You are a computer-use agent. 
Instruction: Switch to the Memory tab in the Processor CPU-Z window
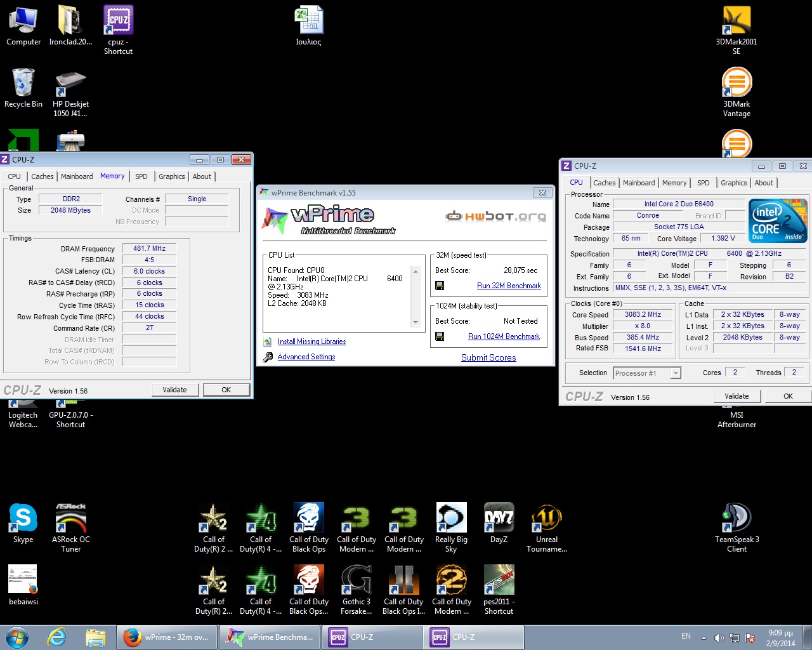click(674, 183)
